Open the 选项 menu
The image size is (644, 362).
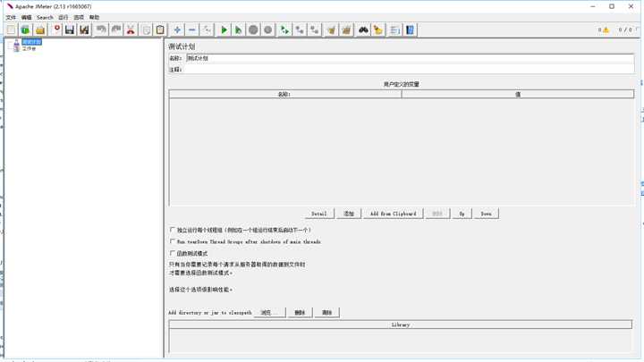79,17
